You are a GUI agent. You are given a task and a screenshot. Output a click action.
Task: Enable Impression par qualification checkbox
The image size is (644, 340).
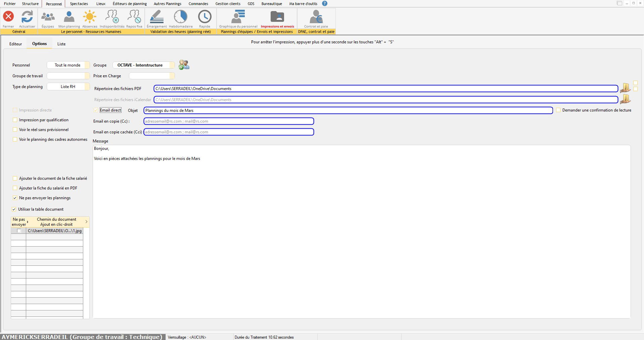coord(15,120)
